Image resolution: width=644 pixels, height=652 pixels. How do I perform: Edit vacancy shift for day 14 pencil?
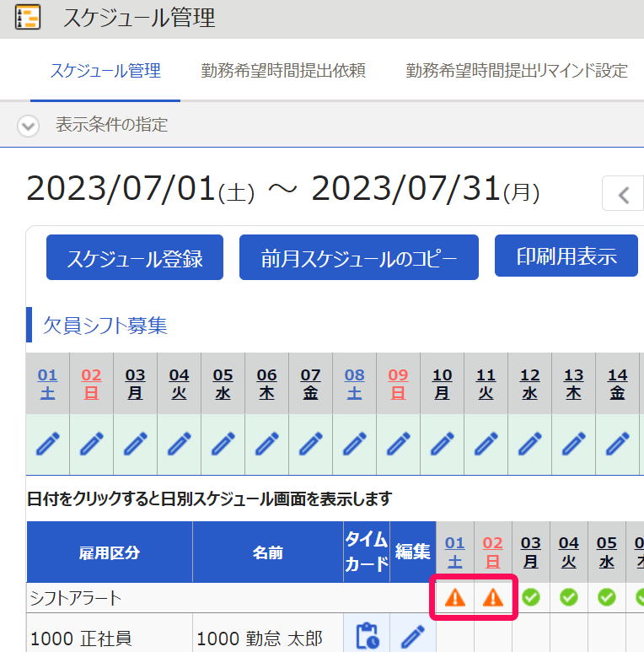point(617,444)
